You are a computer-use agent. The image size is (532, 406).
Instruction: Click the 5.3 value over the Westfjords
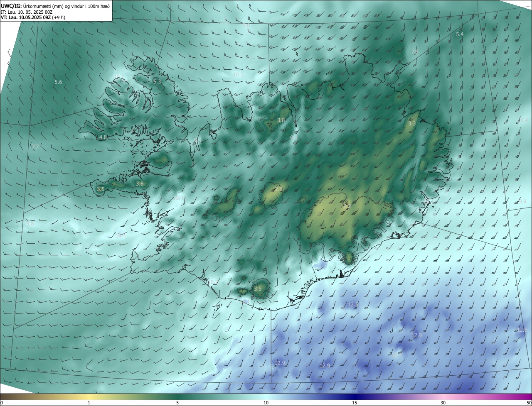click(x=157, y=82)
